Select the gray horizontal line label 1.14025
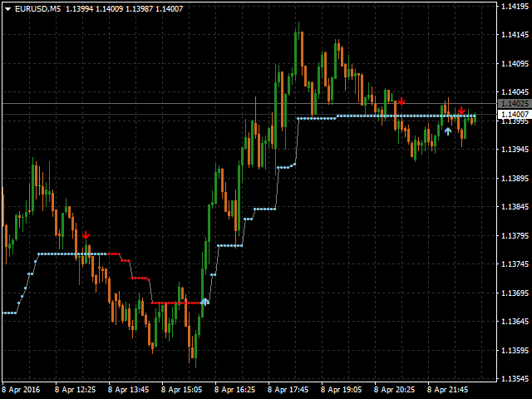This screenshot has height=399, width=532. point(515,103)
